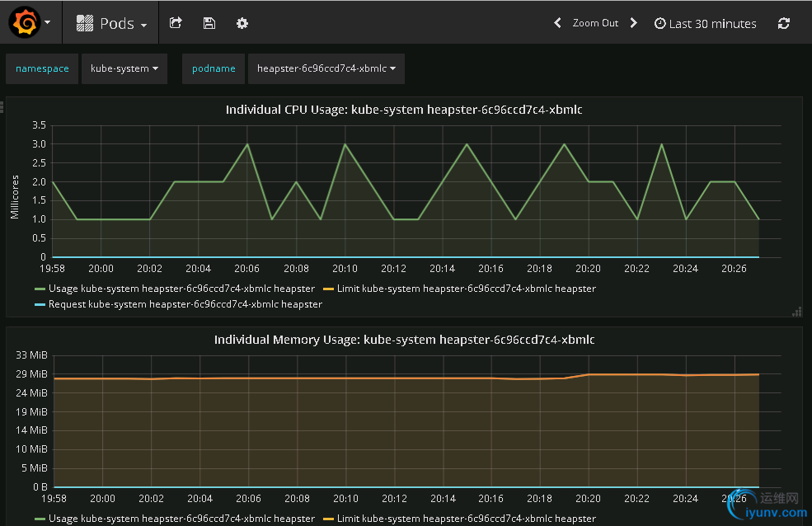Click the row handle at left edge

pos(2,106)
